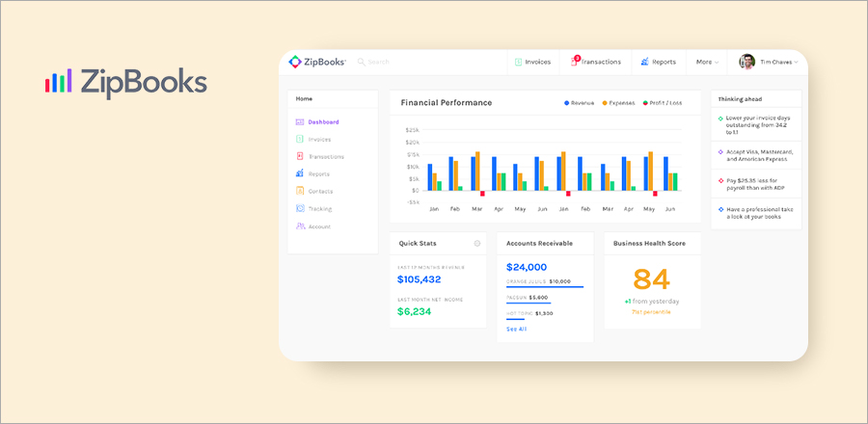Image resolution: width=868 pixels, height=424 pixels.
Task: Click the Orange Julius $10,000 receivable row
Action: (x=545, y=283)
